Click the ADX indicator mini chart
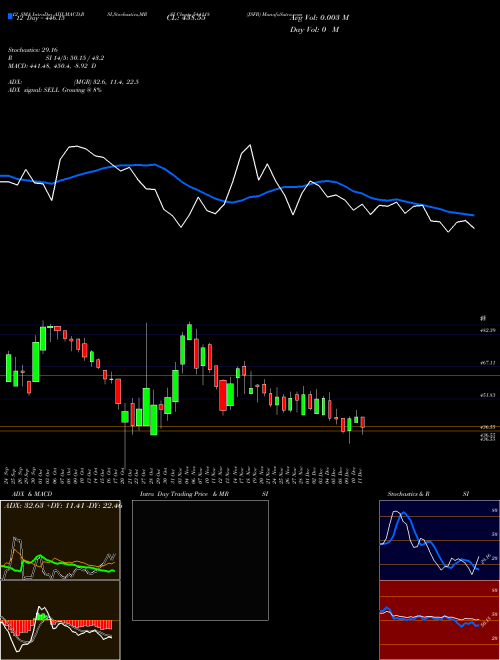Viewport: 500px width, 660px height. pyautogui.click(x=60, y=540)
